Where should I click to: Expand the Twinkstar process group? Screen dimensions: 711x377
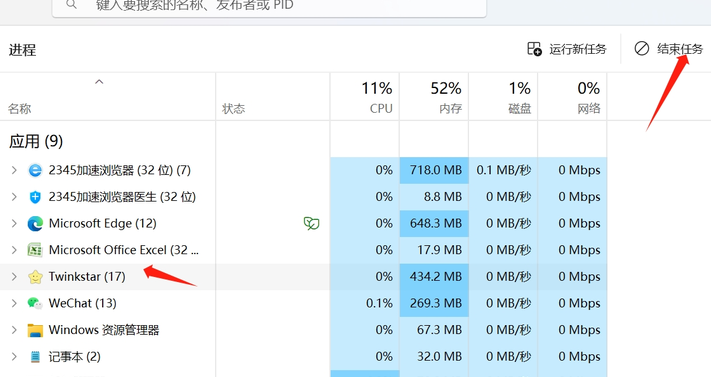click(14, 277)
